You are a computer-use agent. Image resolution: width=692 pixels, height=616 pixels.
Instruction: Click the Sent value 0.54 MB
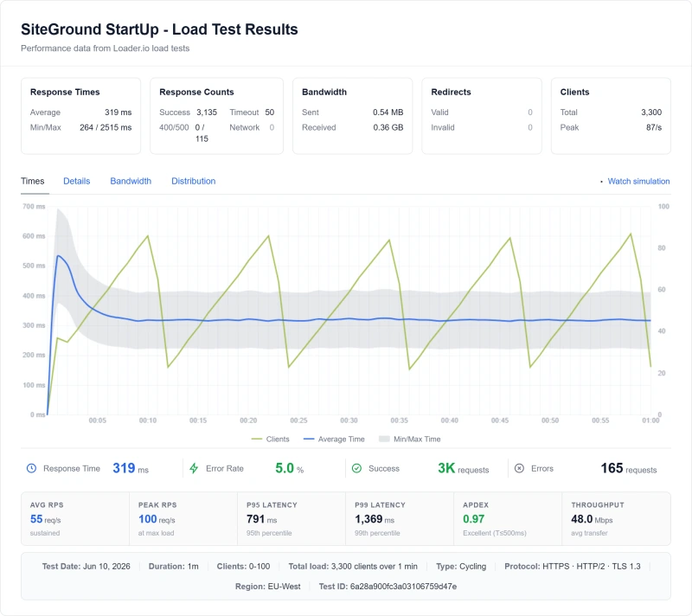pos(388,112)
